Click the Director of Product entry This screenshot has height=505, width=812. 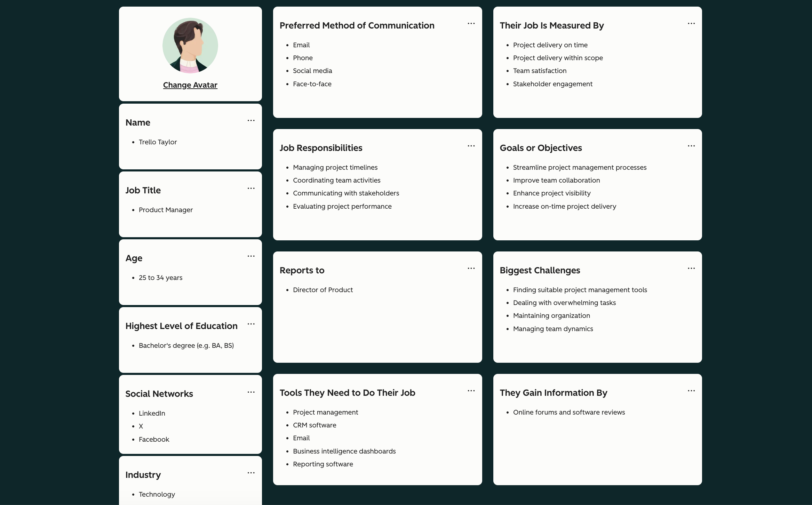pyautogui.click(x=323, y=290)
